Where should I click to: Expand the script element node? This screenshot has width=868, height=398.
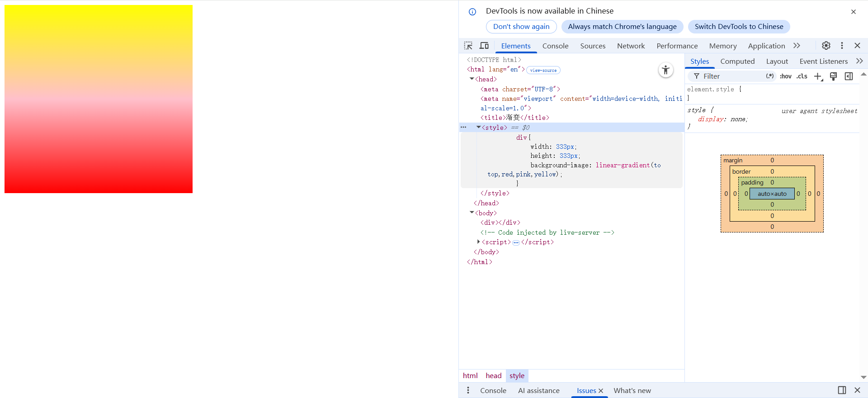click(x=478, y=242)
